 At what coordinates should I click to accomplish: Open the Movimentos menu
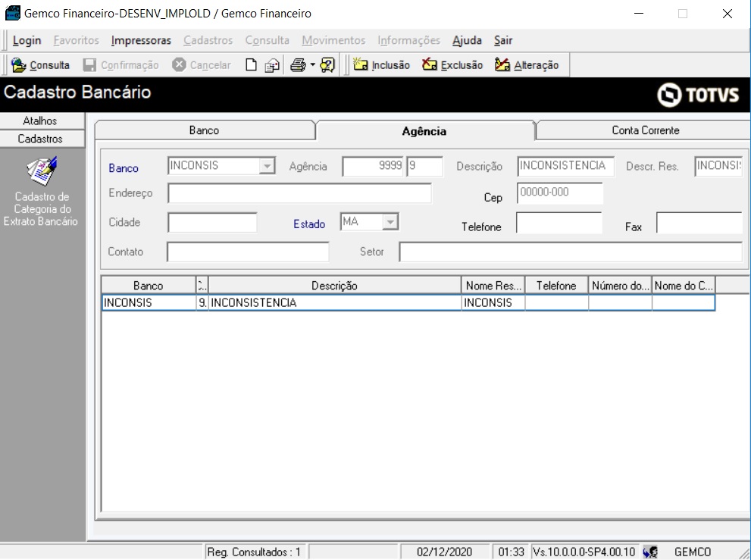coord(333,40)
